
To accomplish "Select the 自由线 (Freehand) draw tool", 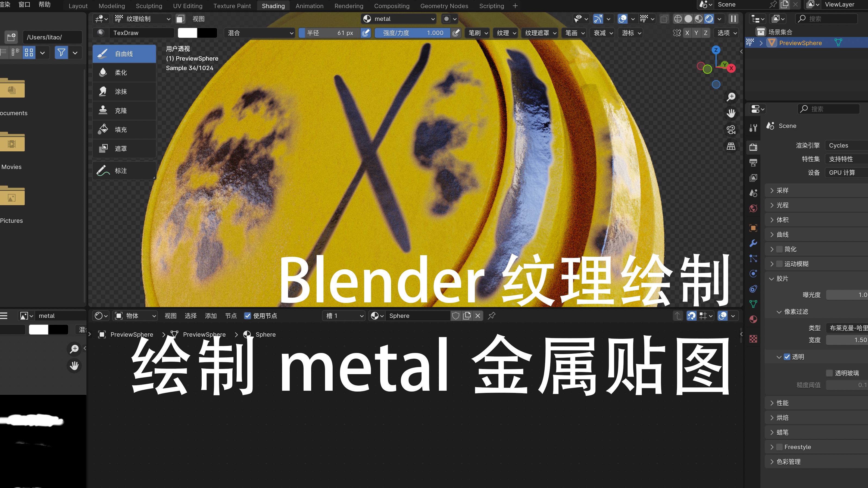I will 124,53.
